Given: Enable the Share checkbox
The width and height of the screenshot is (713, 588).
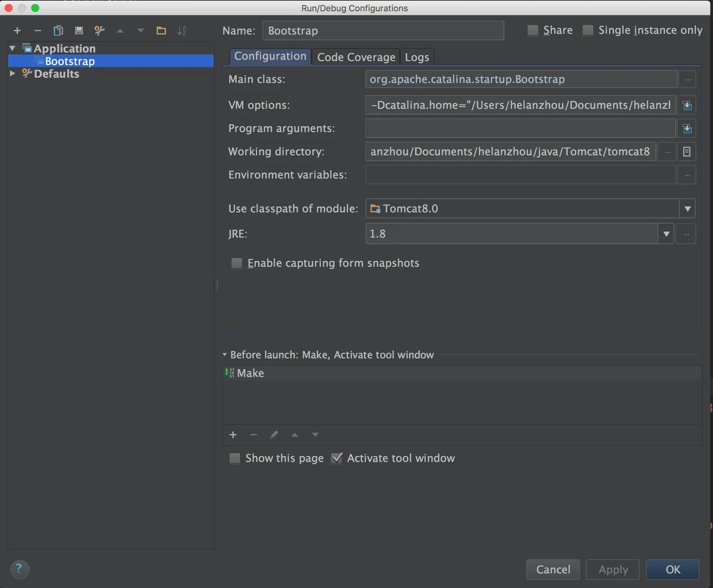Looking at the screenshot, I should [x=533, y=31].
